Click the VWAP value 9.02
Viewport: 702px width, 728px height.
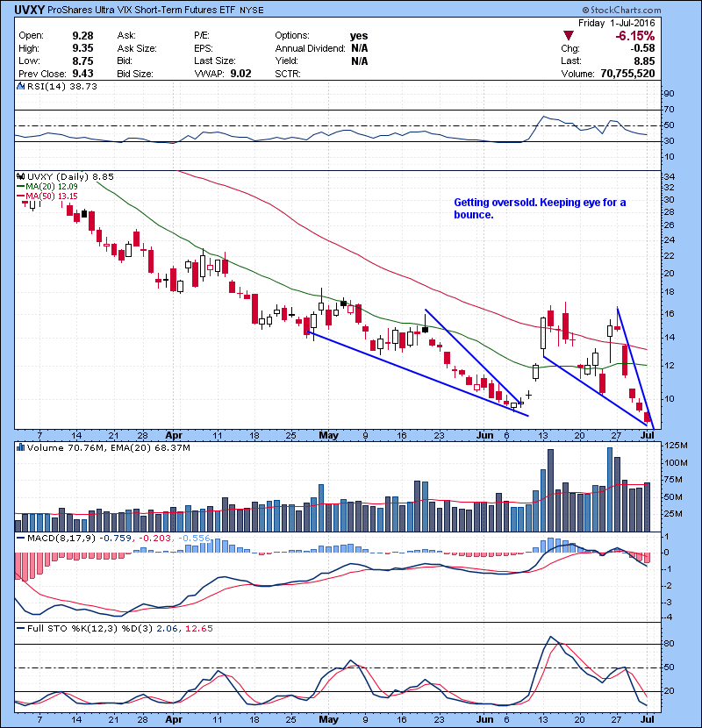coord(240,74)
